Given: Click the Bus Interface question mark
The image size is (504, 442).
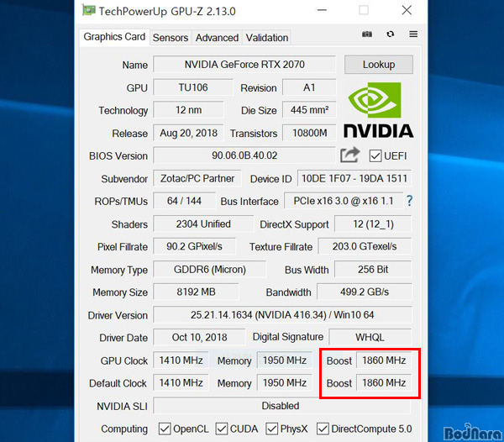Looking at the screenshot, I should point(409,201).
